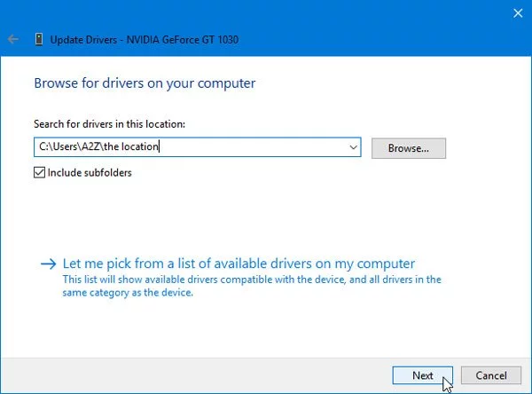Screen dimensions: 532x394
Task: Close the Update Drivers dialog with X
Action: pos(518,12)
